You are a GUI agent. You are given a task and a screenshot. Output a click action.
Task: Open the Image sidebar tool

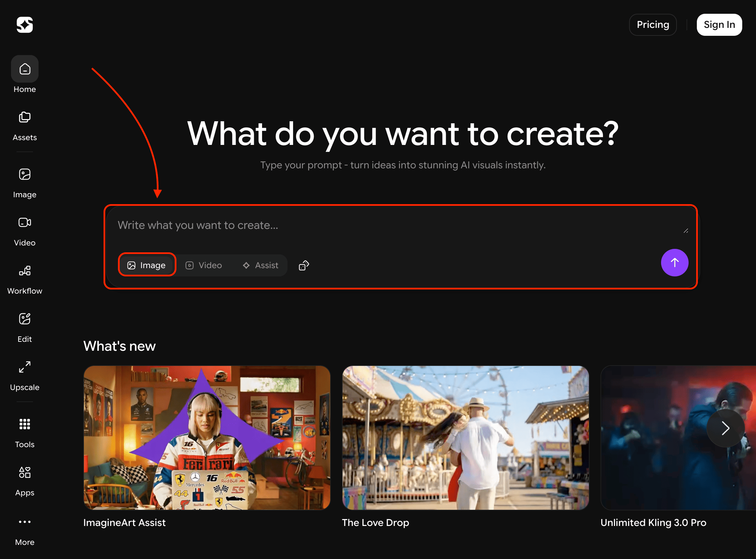[x=25, y=183]
